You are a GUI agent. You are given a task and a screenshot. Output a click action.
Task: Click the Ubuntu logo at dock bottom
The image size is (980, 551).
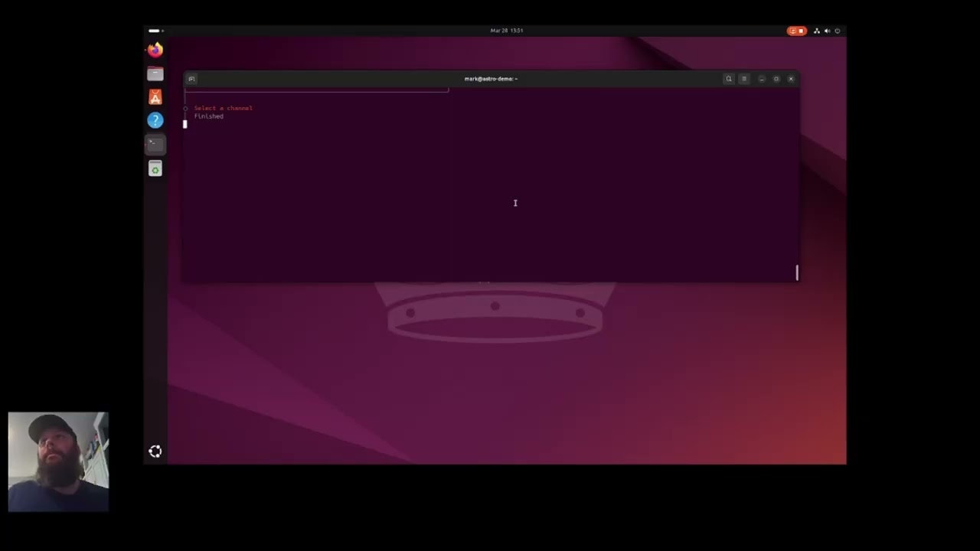[155, 452]
